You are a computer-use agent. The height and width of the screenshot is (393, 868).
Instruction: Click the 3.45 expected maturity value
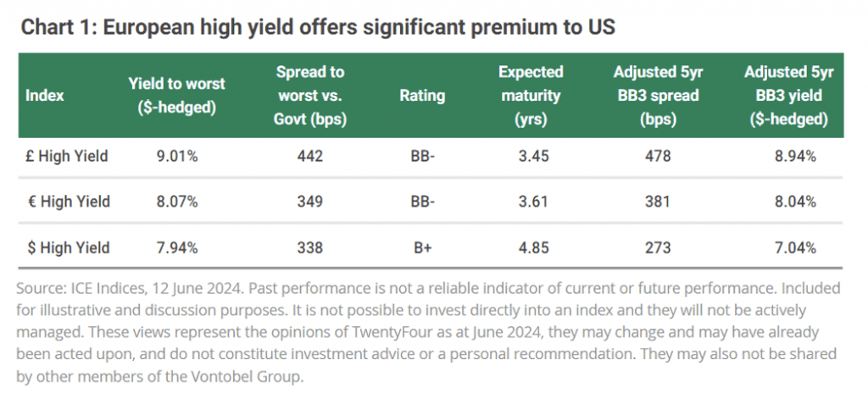[531, 156]
